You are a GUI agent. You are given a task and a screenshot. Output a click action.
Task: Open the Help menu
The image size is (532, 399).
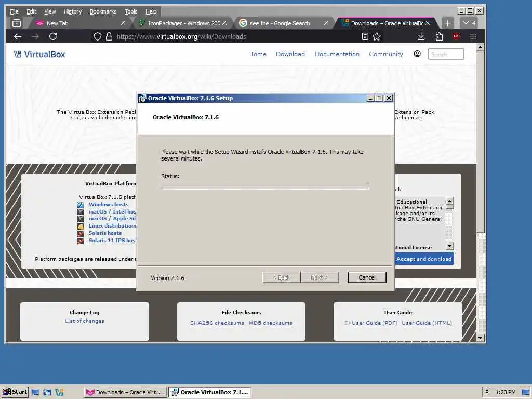click(x=151, y=11)
